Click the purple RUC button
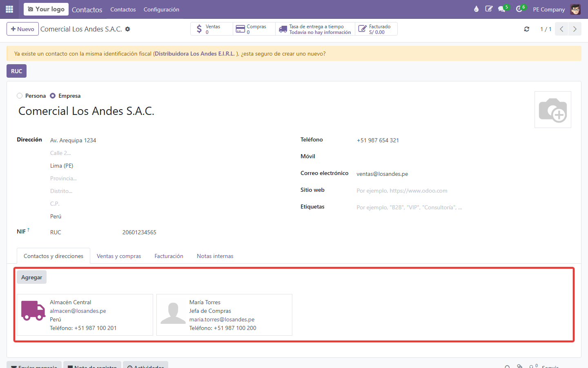This screenshot has width=588, height=368. pos(16,71)
